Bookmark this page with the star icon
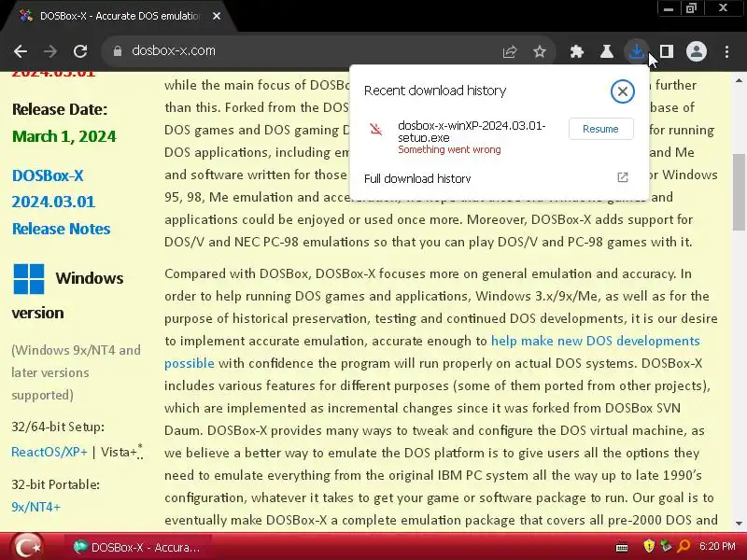 click(540, 51)
